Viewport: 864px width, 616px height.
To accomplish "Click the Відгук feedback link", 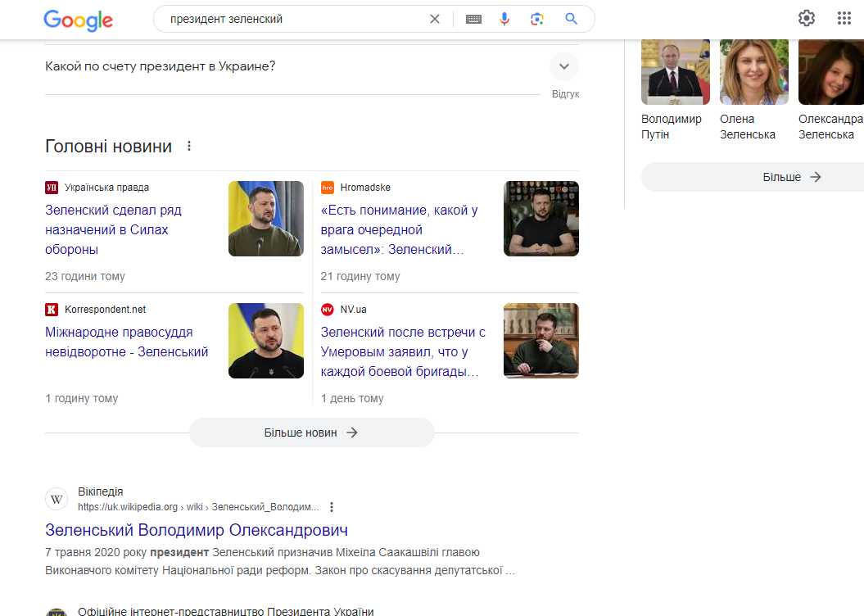I will click(565, 94).
